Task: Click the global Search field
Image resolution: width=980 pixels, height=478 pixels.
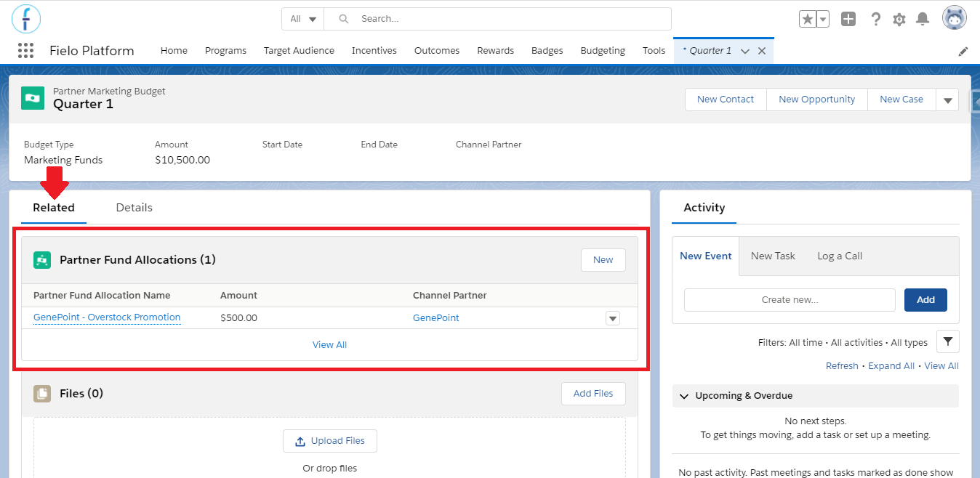Action: [x=498, y=19]
